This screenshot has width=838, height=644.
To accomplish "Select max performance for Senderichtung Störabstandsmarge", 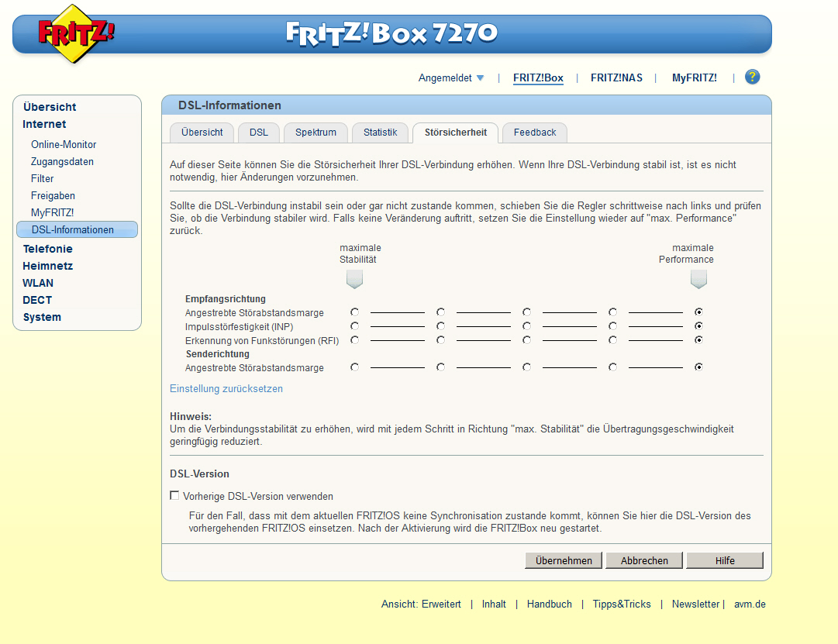I will 698,367.
